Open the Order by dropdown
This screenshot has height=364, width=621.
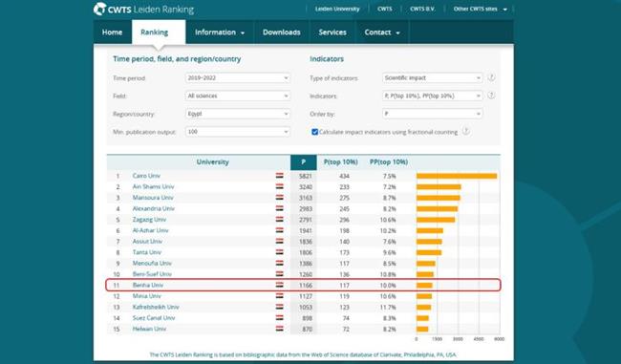(433, 114)
